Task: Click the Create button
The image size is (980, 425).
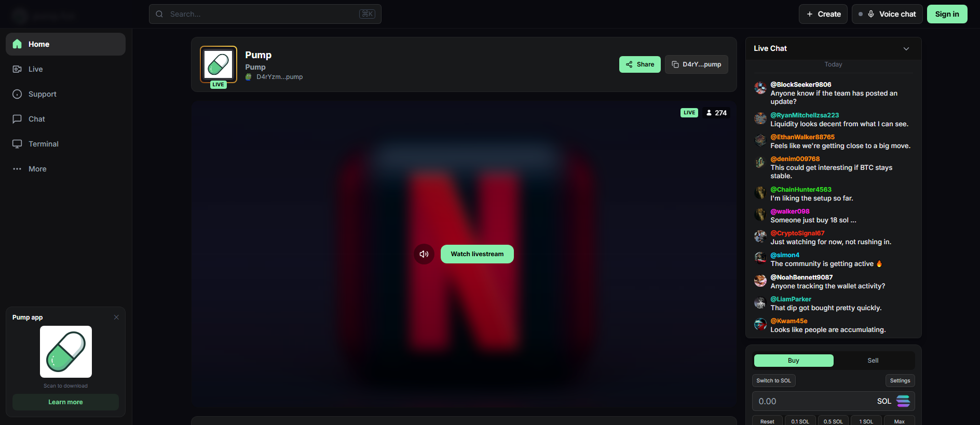Action: point(823,14)
